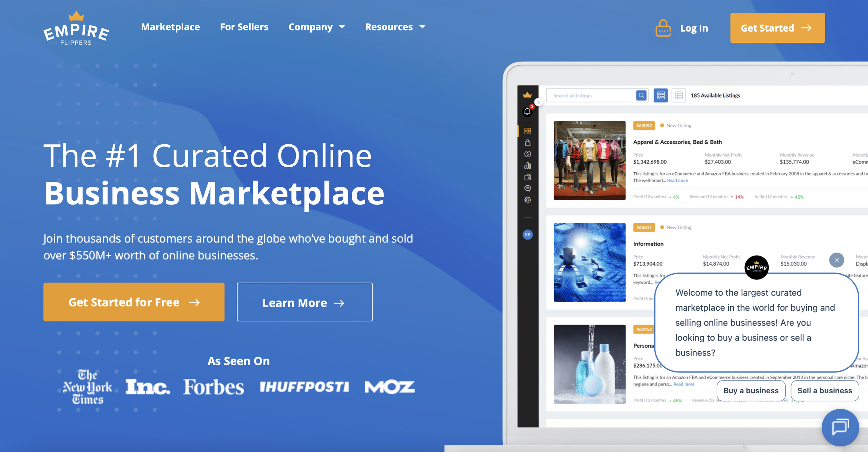868x452 pixels.
Task: Open the Marketplace nav item
Action: 170,27
